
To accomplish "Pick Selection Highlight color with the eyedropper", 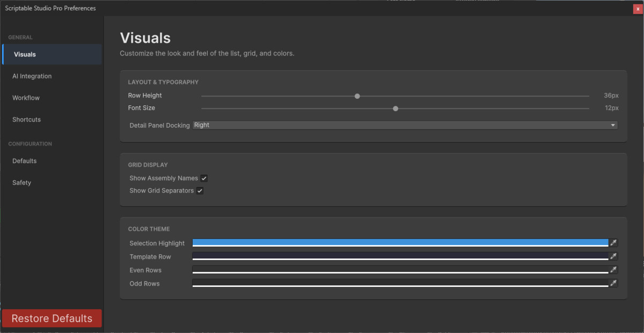I will pyautogui.click(x=613, y=243).
